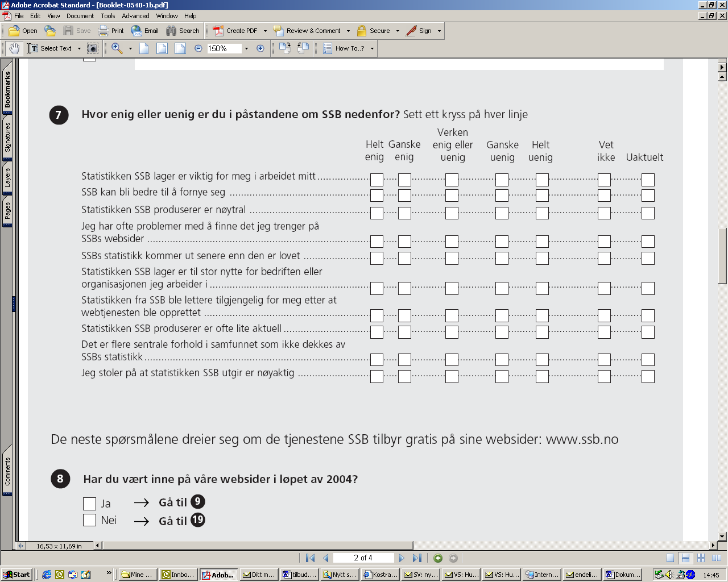Switch to single page layout
The image size is (728, 582).
671,558
